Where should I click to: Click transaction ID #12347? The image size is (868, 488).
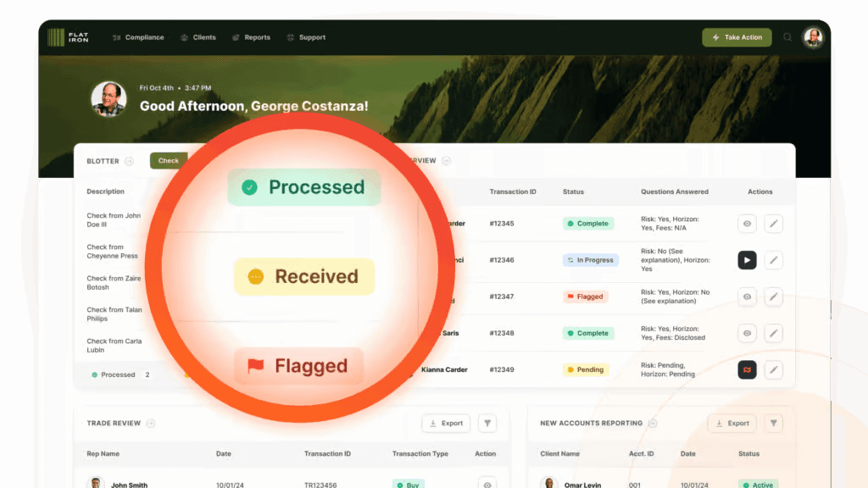click(502, 297)
